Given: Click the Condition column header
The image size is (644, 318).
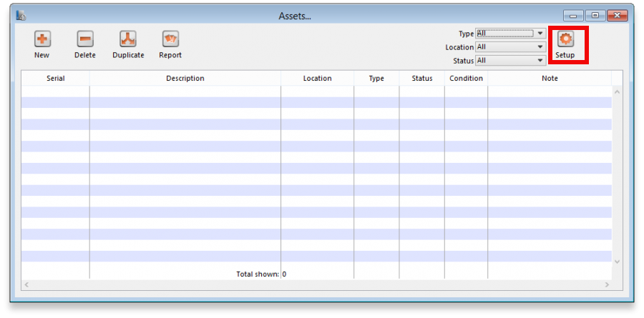Looking at the screenshot, I should click(466, 79).
